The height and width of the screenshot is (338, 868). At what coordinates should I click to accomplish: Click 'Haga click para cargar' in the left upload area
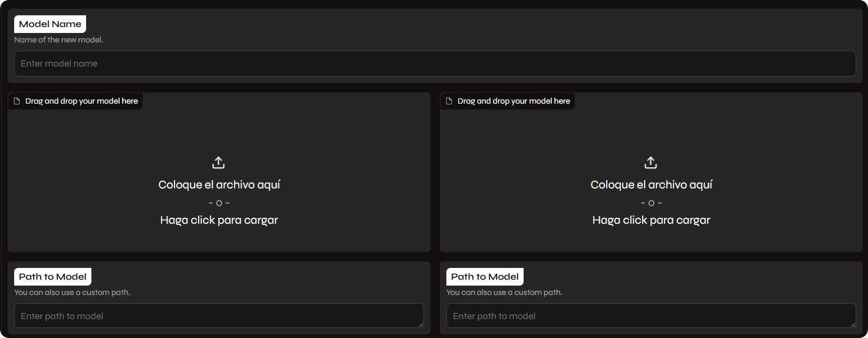[219, 220]
